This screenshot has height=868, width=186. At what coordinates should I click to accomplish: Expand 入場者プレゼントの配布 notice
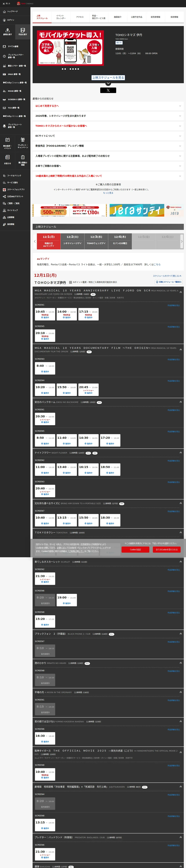coord(108,156)
